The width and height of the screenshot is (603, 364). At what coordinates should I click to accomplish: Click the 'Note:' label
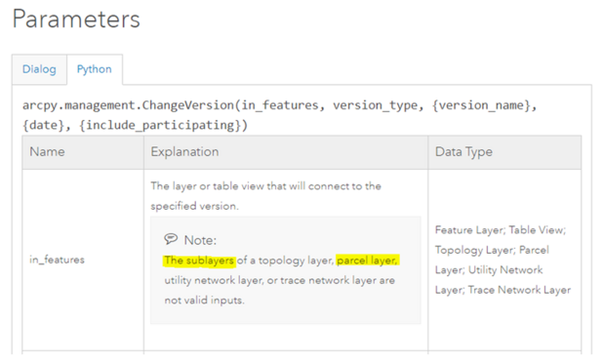click(200, 240)
